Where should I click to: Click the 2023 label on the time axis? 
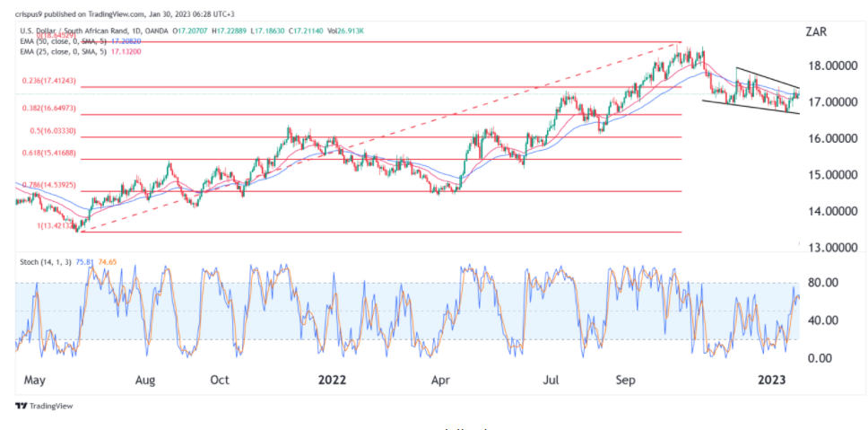[x=771, y=381]
